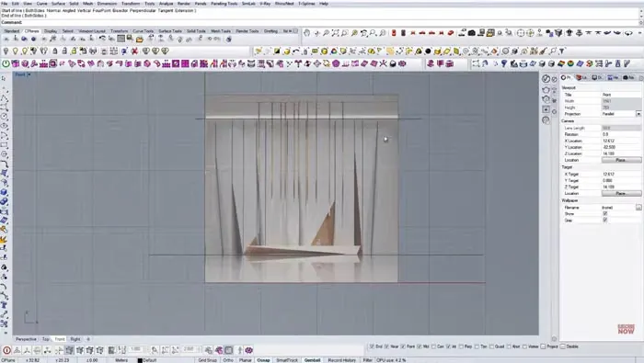This screenshot has height=363, width=644.
Task: Click the X Location value field
Action: click(621, 141)
